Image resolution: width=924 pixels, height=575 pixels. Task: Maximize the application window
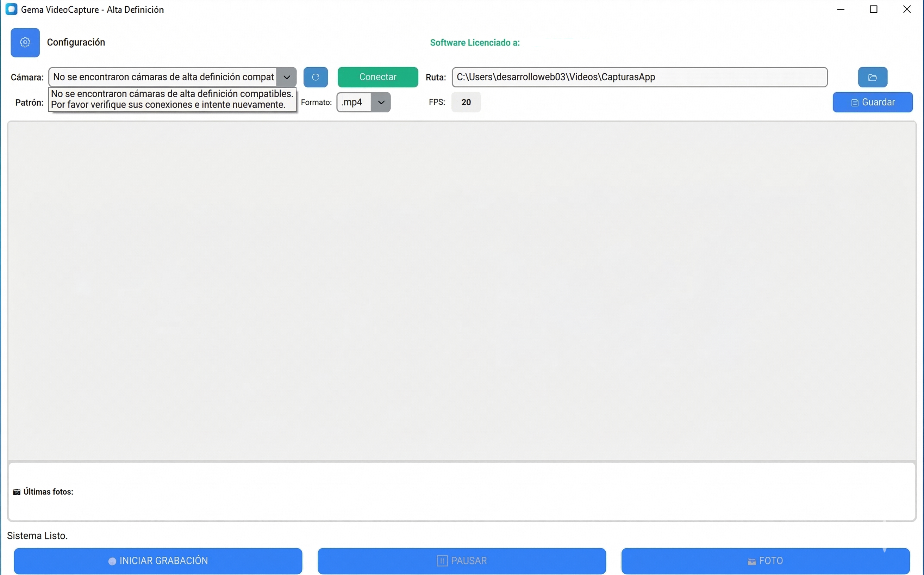pyautogui.click(x=873, y=9)
